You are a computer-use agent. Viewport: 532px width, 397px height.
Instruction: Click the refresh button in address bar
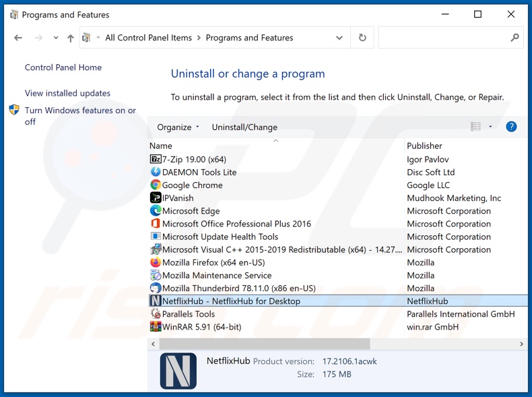point(362,37)
